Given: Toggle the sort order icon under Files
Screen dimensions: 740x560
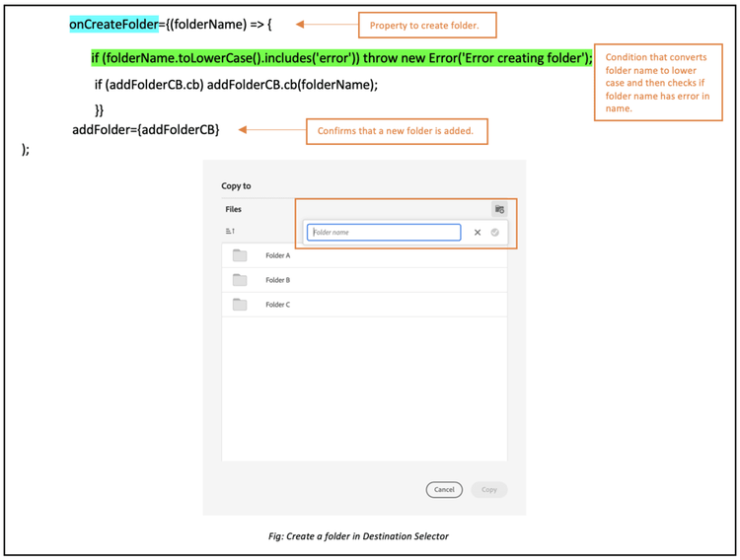Looking at the screenshot, I should coord(230,231).
